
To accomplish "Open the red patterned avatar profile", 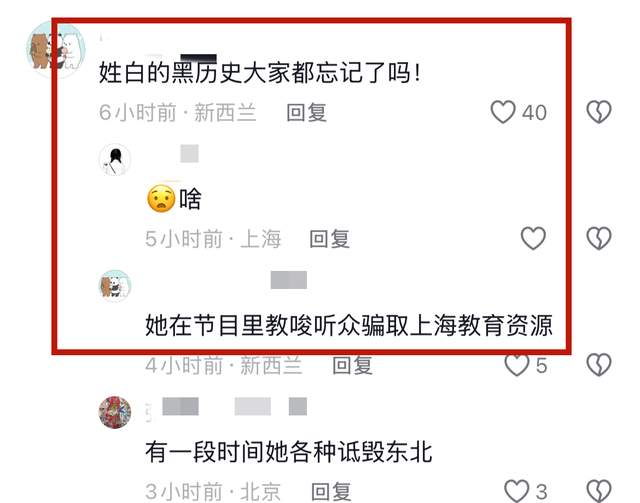I will click(x=115, y=412).
